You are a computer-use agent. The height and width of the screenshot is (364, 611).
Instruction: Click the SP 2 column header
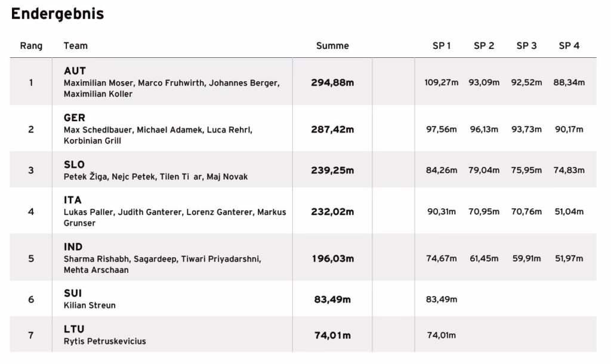coord(484,46)
